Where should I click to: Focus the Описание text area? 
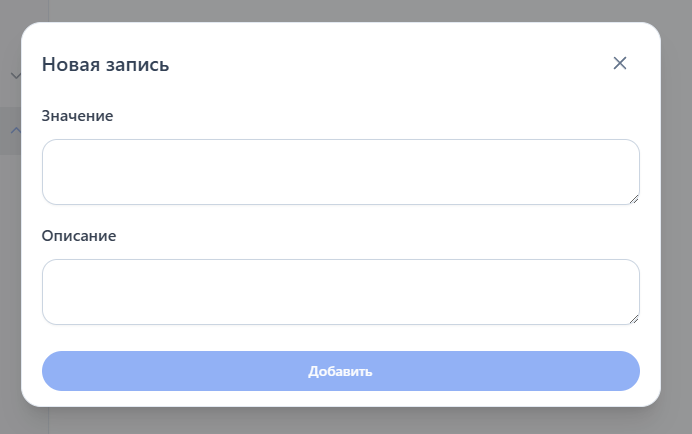point(340,292)
